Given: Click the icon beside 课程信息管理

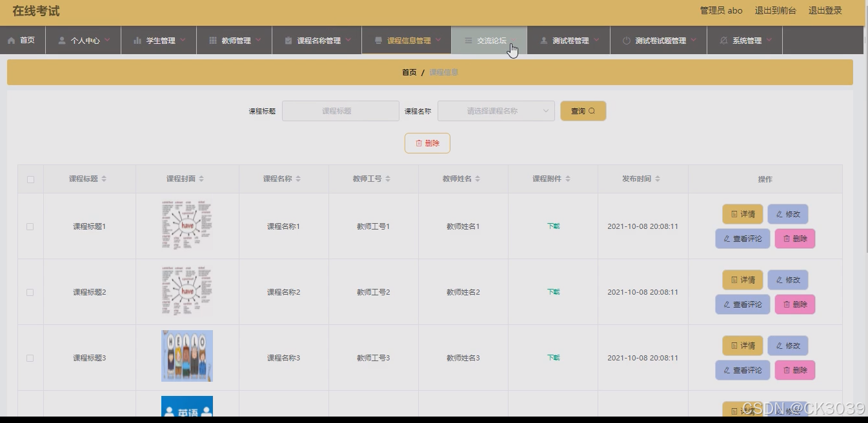Looking at the screenshot, I should pyautogui.click(x=378, y=41).
